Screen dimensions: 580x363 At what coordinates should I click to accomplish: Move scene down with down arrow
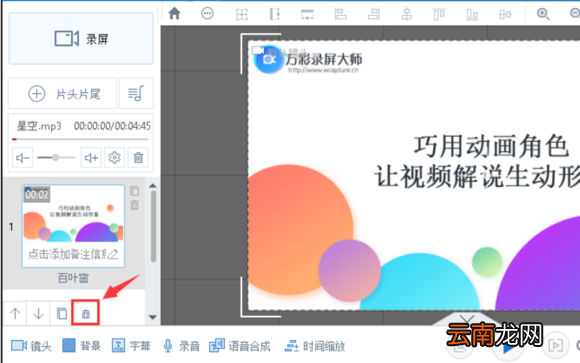point(38,314)
